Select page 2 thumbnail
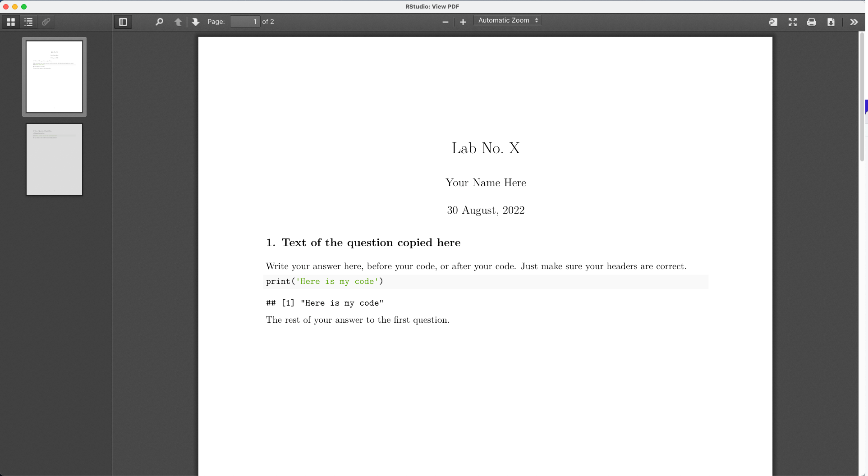The height and width of the screenshot is (476, 868). (54, 160)
